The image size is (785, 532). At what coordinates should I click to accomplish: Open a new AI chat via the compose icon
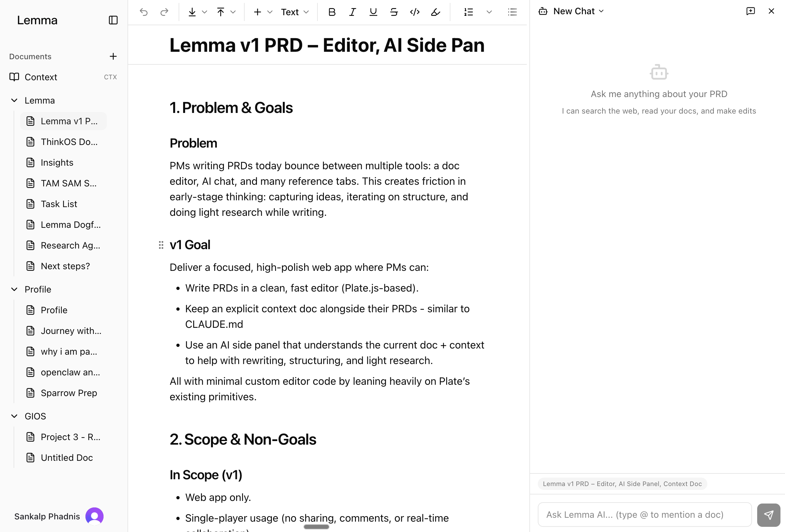pyautogui.click(x=750, y=11)
